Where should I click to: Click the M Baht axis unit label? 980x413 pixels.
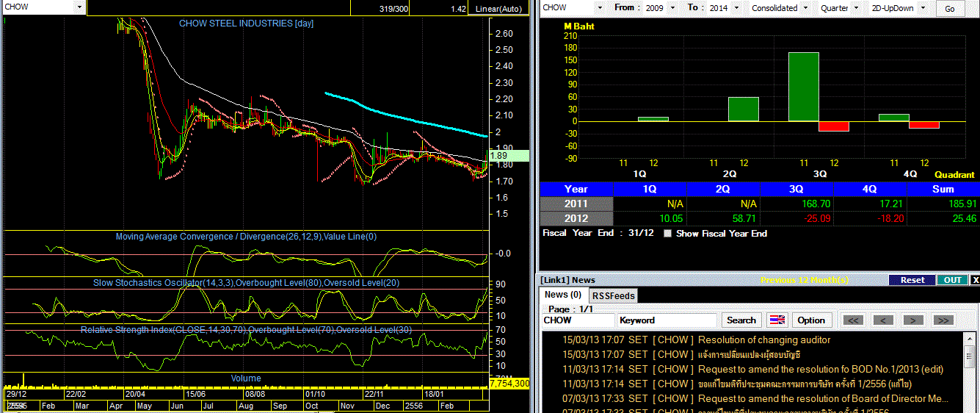pos(578,27)
